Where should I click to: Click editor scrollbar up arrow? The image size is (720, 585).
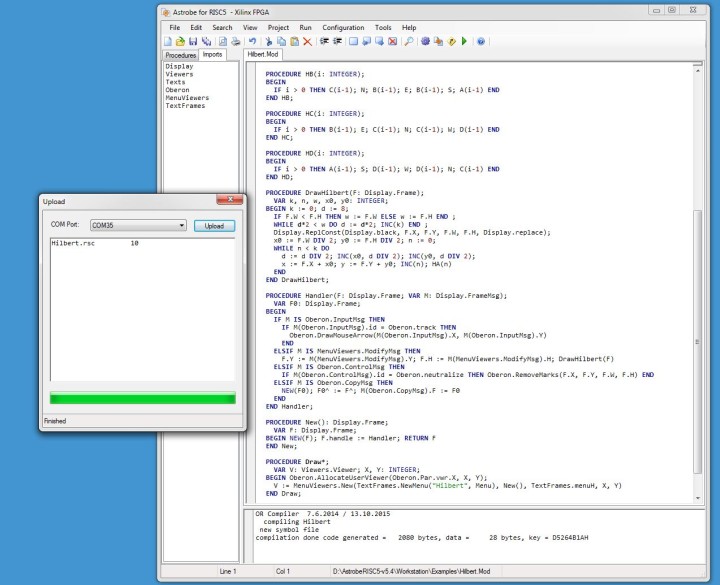698,70
